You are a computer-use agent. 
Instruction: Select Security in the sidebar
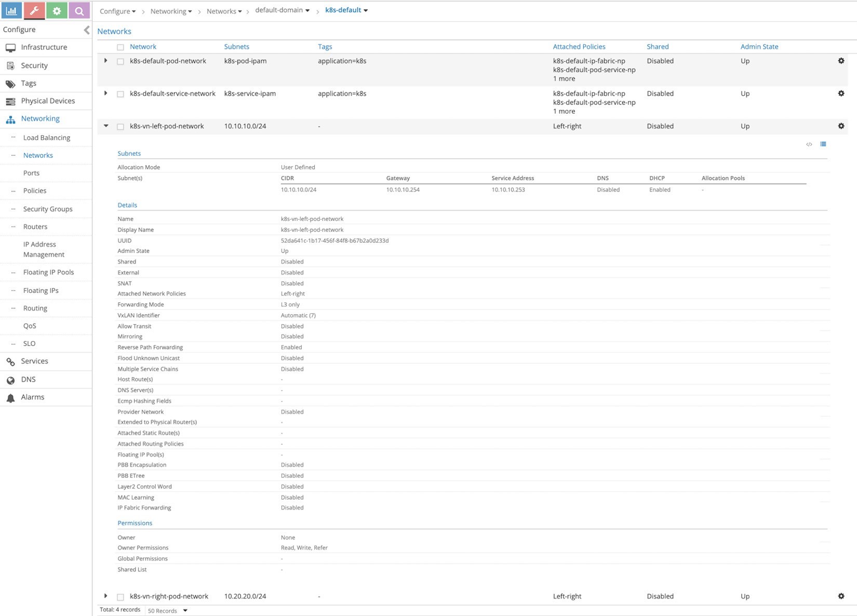click(34, 65)
